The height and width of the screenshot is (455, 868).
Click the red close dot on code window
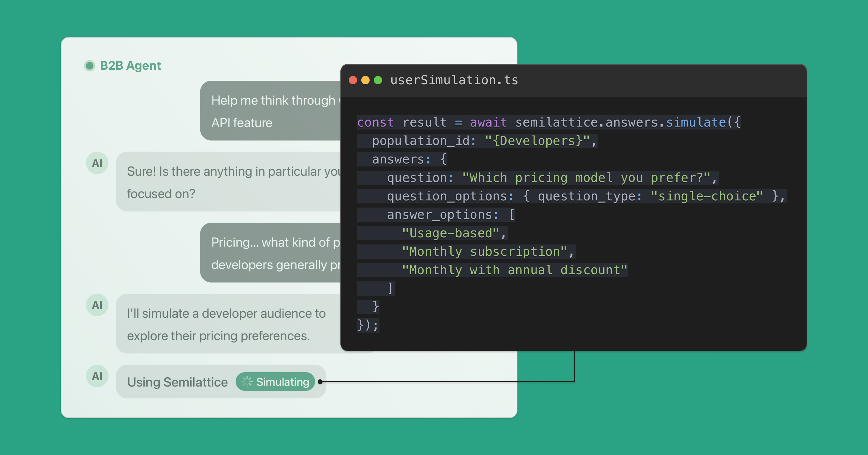click(353, 80)
